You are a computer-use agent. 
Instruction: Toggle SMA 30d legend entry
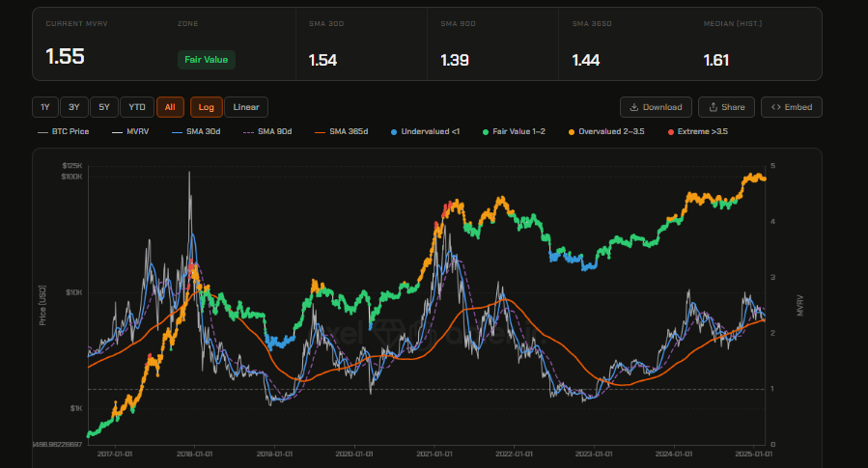click(196, 131)
